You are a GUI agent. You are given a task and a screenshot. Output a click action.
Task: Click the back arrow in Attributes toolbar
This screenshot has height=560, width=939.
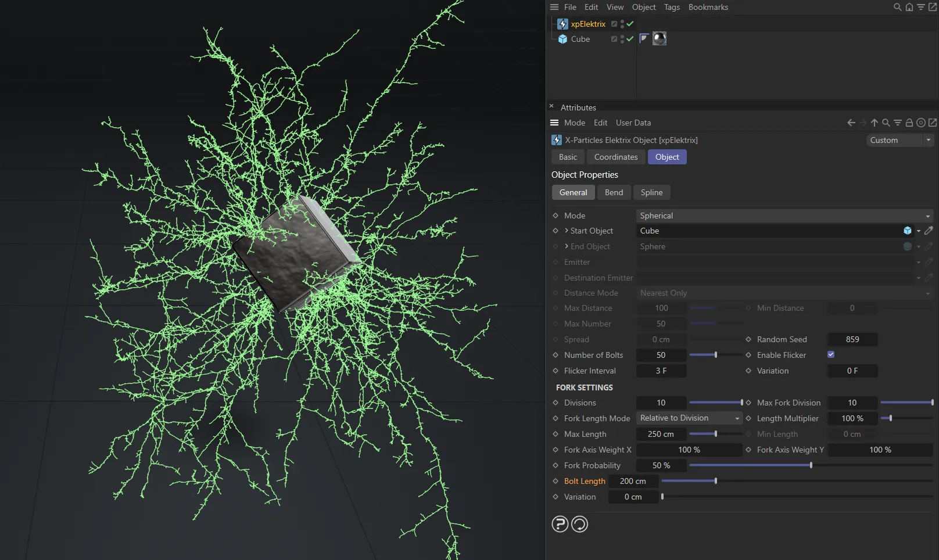851,123
